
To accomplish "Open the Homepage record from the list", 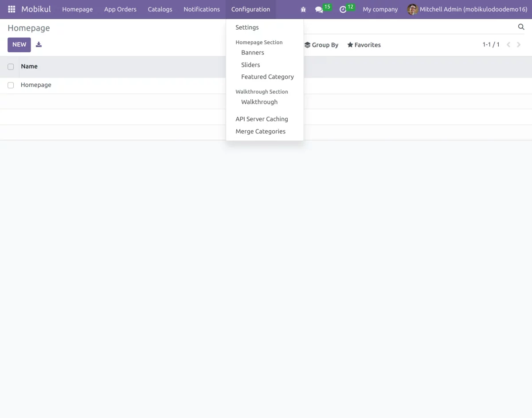I will (x=36, y=85).
